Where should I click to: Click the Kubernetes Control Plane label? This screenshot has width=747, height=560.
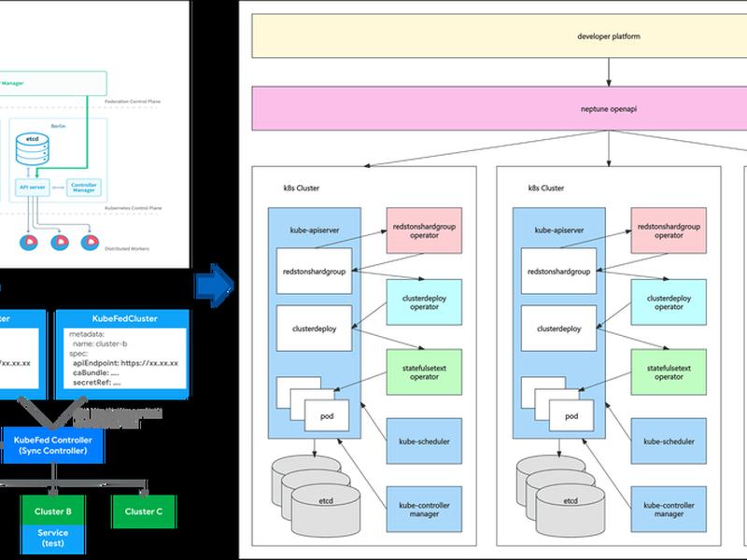coord(133,208)
